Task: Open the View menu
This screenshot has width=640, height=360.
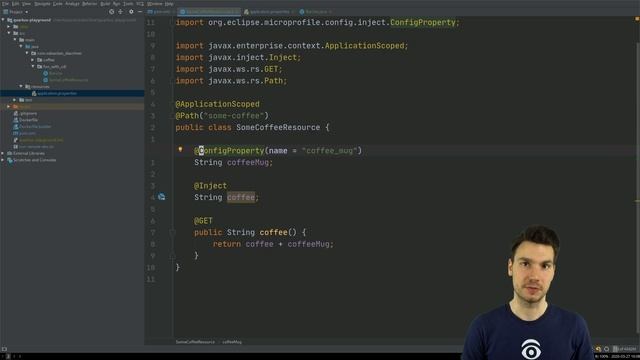Action: tap(26, 4)
